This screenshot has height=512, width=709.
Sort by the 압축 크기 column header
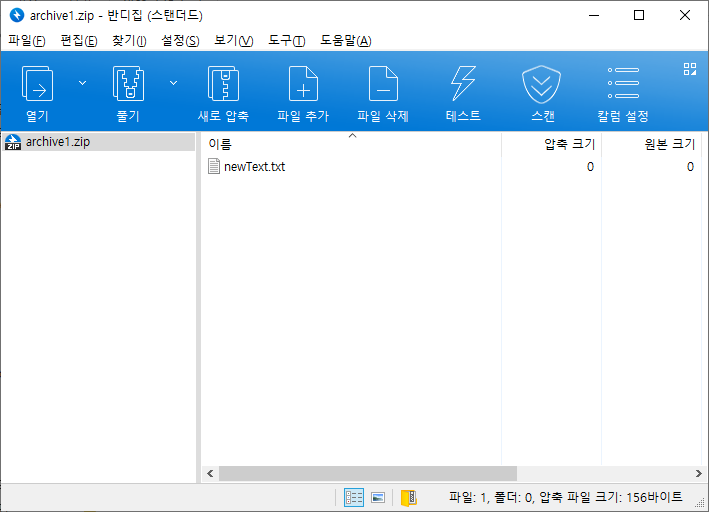pyautogui.click(x=551, y=144)
